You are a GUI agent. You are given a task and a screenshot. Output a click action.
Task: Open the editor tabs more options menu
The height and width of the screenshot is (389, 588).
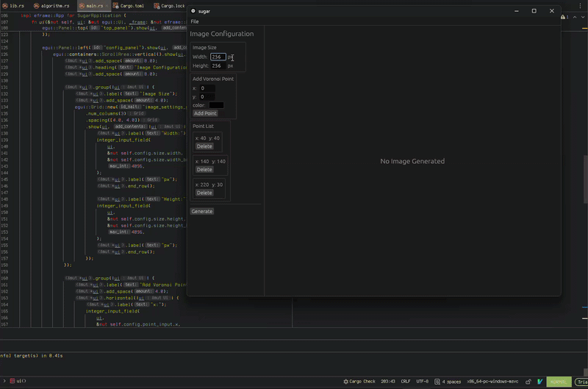(580, 6)
